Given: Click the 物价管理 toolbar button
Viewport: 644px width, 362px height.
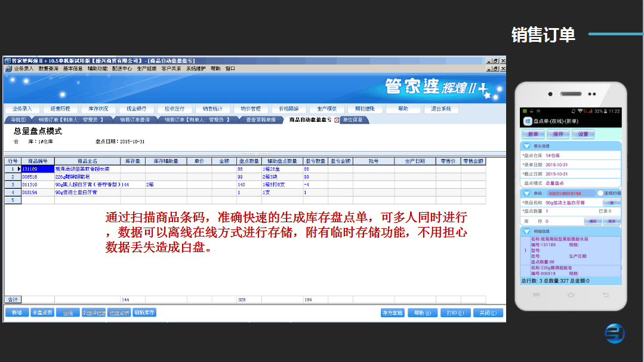Looking at the screenshot, I should click(x=251, y=109).
